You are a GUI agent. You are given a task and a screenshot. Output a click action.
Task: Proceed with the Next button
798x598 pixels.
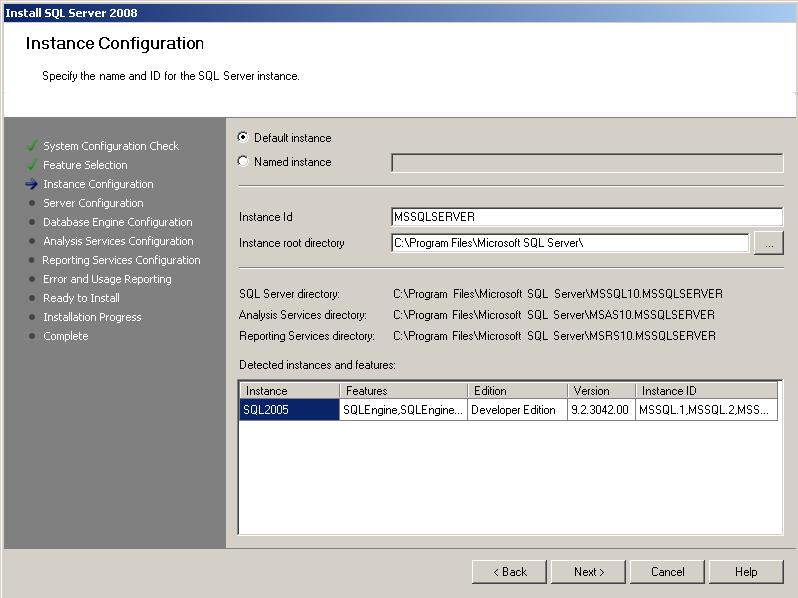pyautogui.click(x=588, y=572)
